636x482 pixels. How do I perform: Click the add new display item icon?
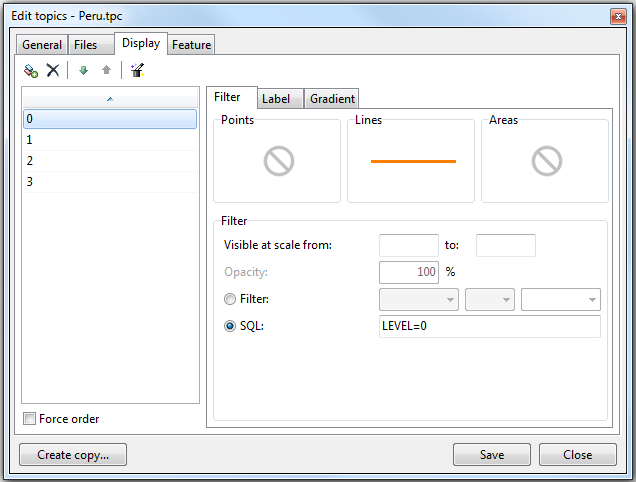pyautogui.click(x=31, y=71)
